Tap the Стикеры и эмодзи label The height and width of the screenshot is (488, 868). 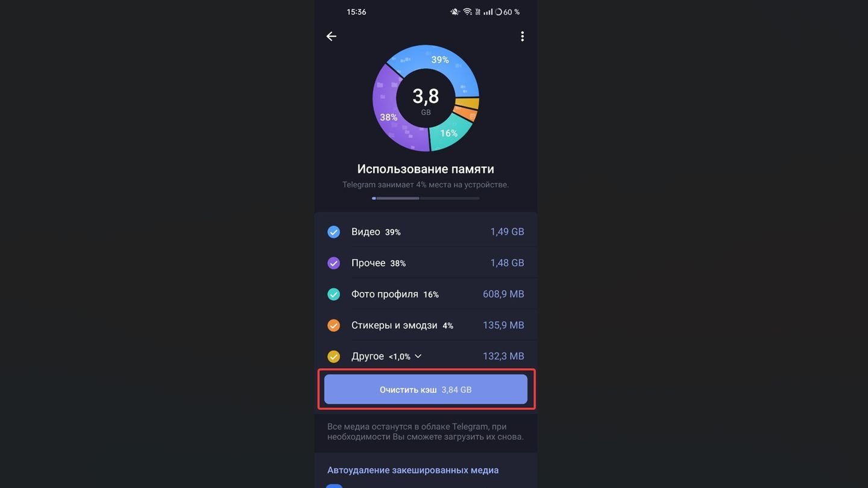pos(394,325)
